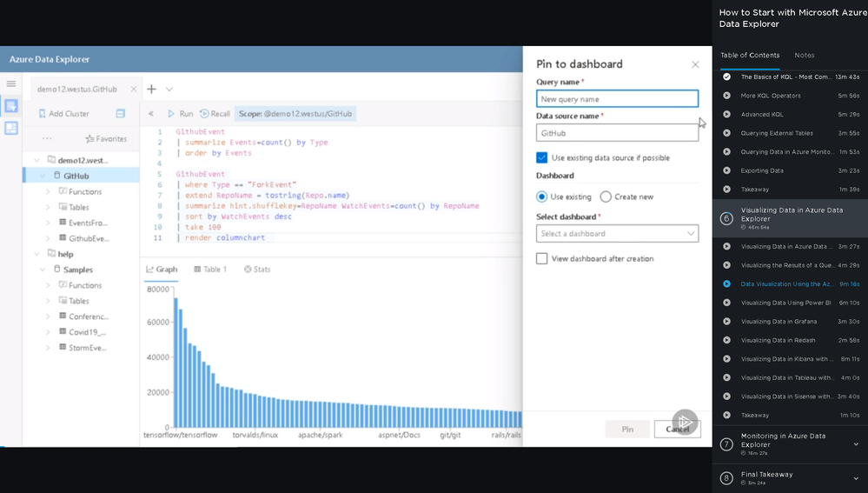Image resolution: width=868 pixels, height=493 pixels.
Task: Select the GithubEve... table
Action: point(89,238)
